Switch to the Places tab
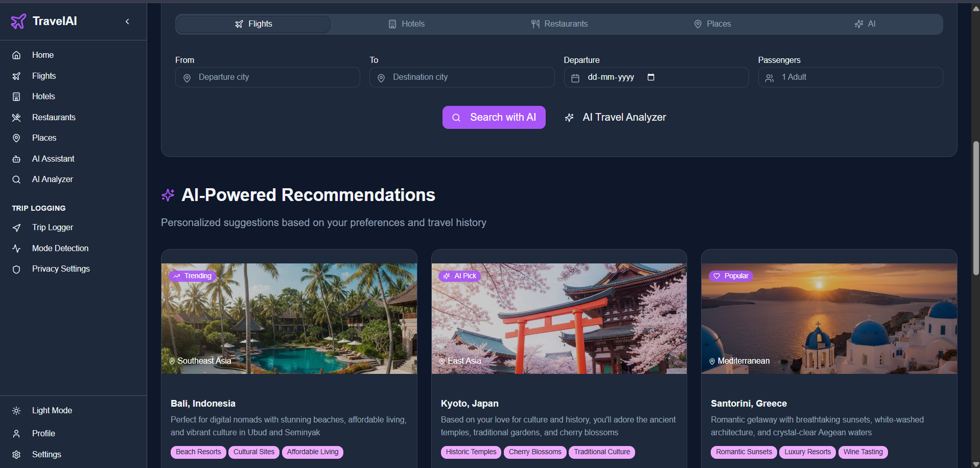The height and width of the screenshot is (468, 980). coord(712,24)
